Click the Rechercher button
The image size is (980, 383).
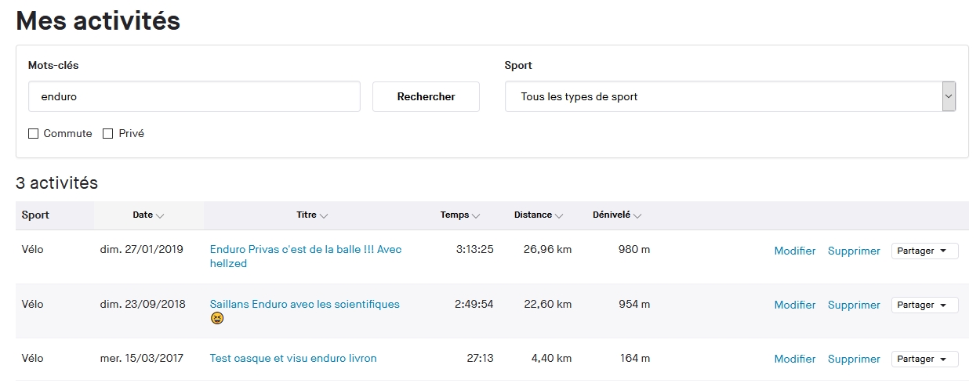[x=426, y=96]
